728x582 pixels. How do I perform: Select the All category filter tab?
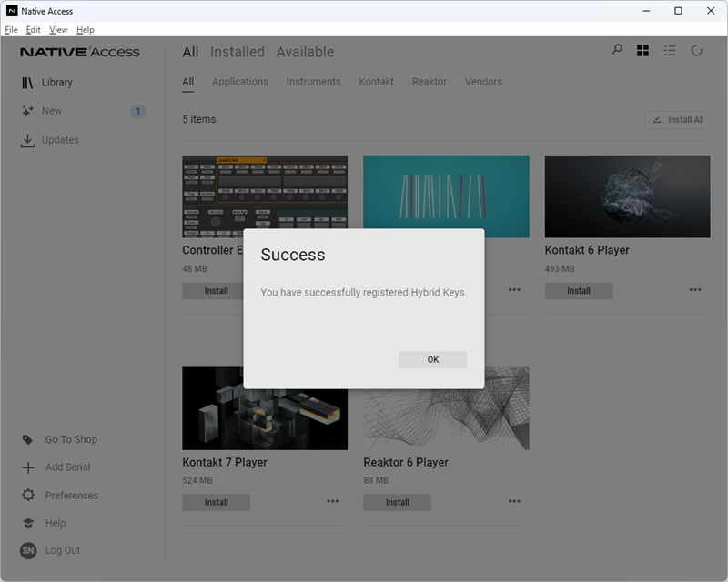tap(188, 82)
